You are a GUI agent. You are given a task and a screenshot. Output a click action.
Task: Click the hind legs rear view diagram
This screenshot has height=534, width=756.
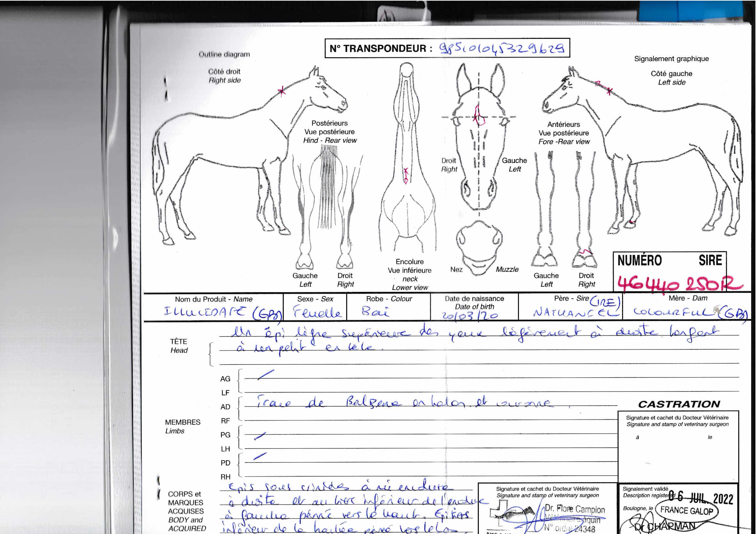[x=326, y=207]
